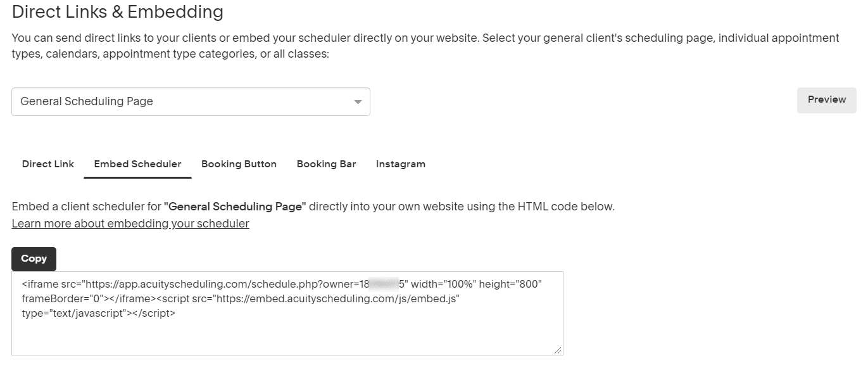The image size is (868, 377).
Task: Click the blurred owner ID in code
Action: pos(384,284)
